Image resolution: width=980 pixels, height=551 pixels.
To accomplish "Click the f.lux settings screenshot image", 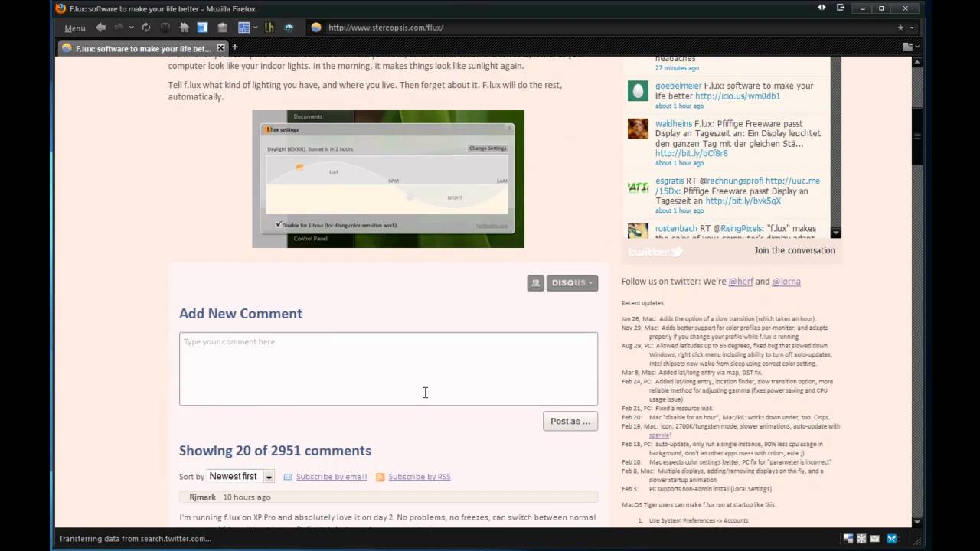I will (x=388, y=179).
